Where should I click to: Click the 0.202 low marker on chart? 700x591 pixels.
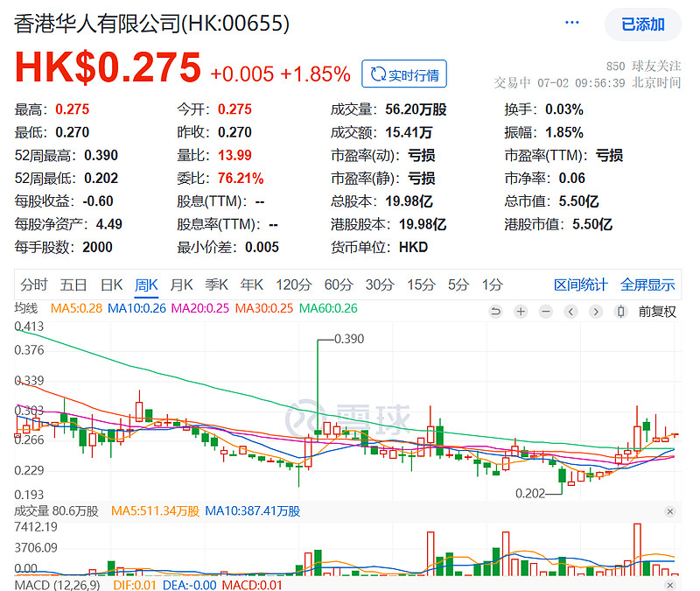(530, 494)
